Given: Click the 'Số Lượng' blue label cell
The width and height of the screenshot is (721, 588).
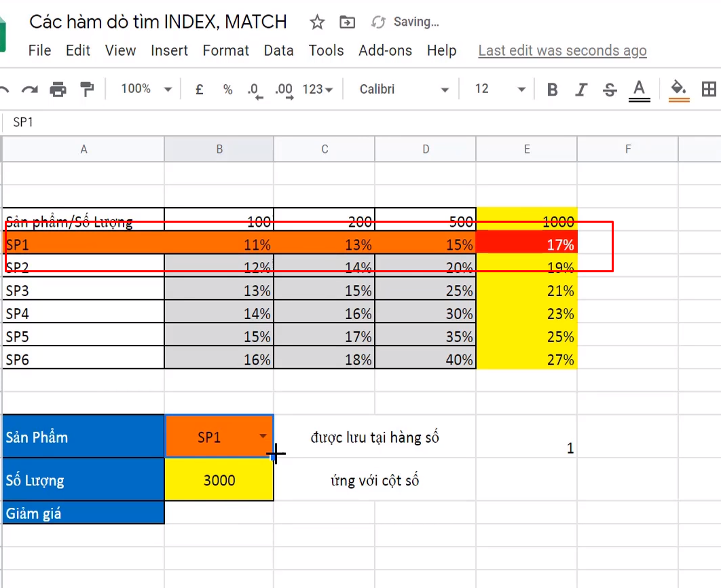Looking at the screenshot, I should tap(84, 479).
